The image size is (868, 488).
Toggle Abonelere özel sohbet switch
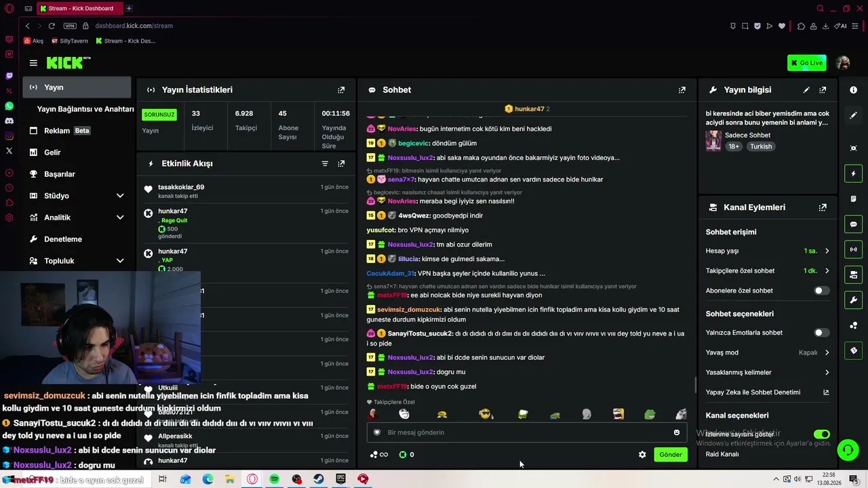[821, 291]
